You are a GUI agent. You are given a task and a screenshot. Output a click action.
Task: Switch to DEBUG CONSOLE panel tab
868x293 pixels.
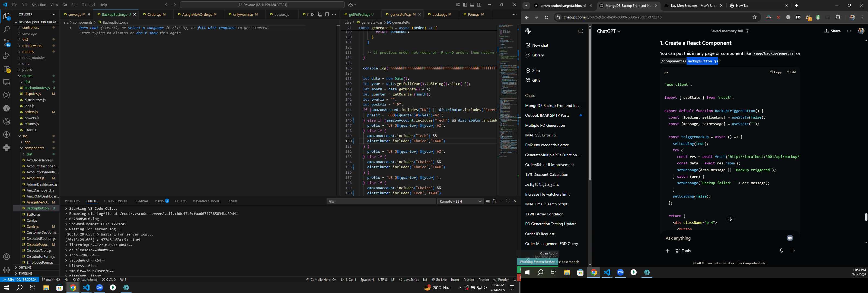(x=116, y=201)
